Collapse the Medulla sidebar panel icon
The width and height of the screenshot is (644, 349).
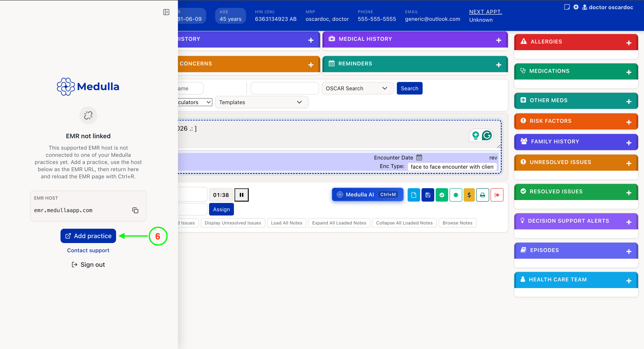click(166, 12)
